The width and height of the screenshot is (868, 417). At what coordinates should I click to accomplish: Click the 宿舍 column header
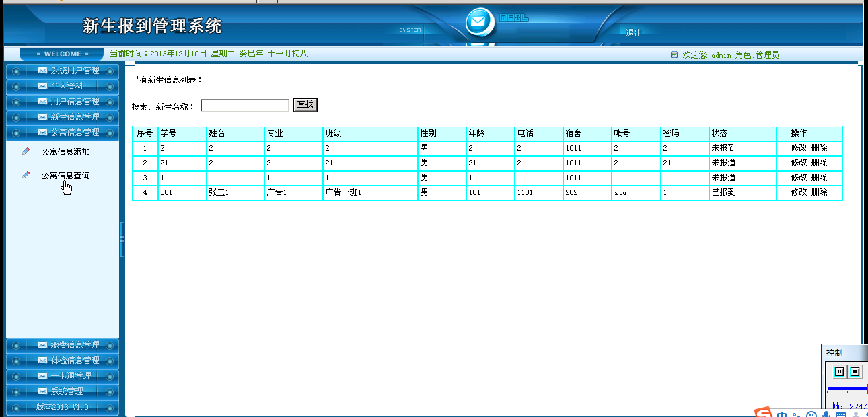pyautogui.click(x=587, y=133)
